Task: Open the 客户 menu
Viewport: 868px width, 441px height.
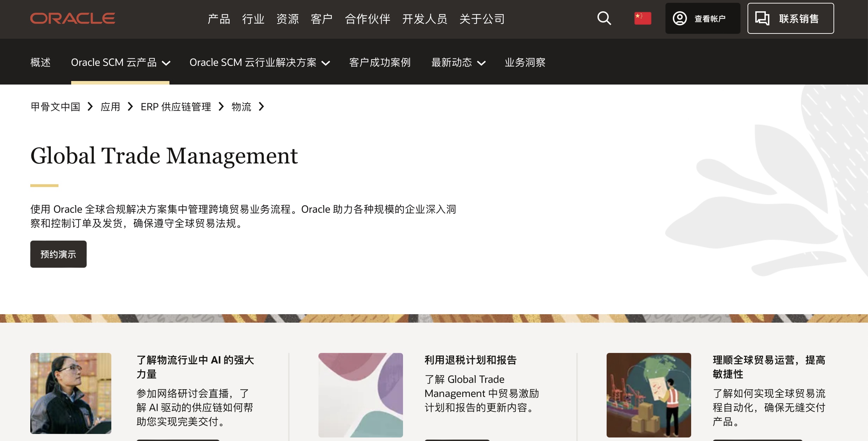Action: (x=322, y=19)
